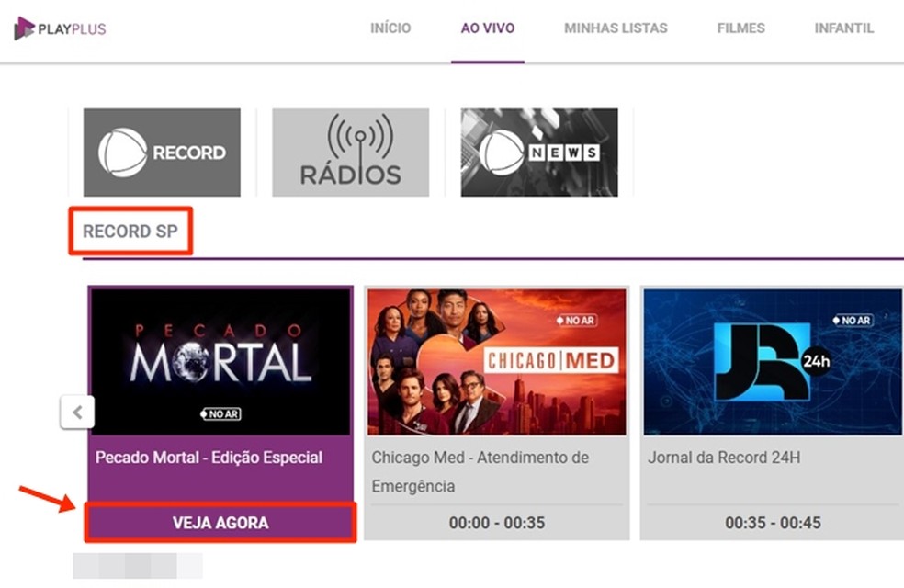Click the PlayPlus logo
This screenshot has width=904, height=588.
(x=60, y=28)
